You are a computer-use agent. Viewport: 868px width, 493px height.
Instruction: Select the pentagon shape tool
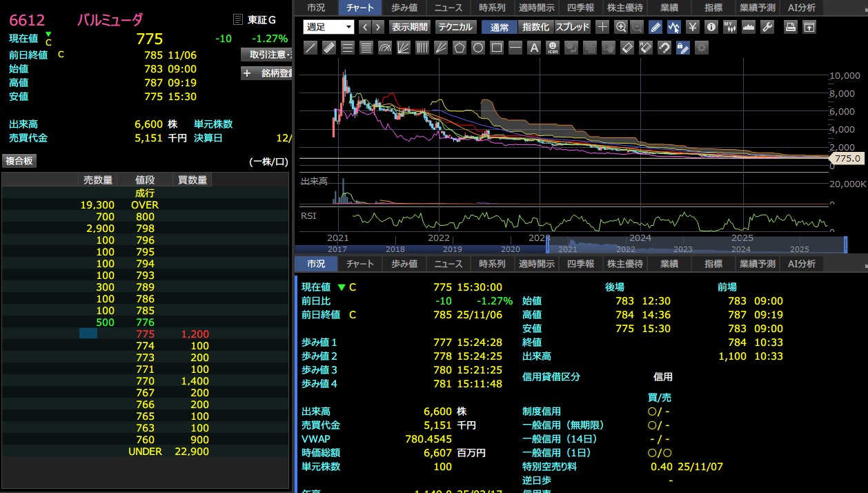[x=460, y=48]
